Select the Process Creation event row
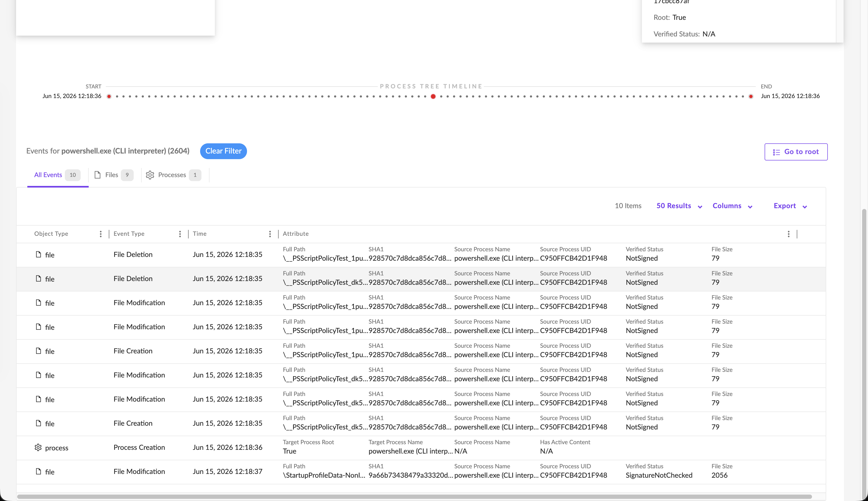Image resolution: width=868 pixels, height=501 pixels. 421,448
